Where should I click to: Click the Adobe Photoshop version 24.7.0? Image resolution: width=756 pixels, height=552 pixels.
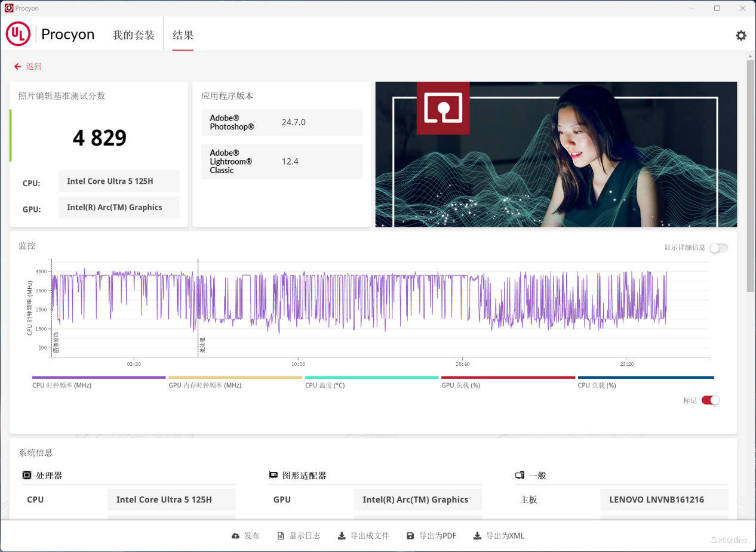point(293,122)
